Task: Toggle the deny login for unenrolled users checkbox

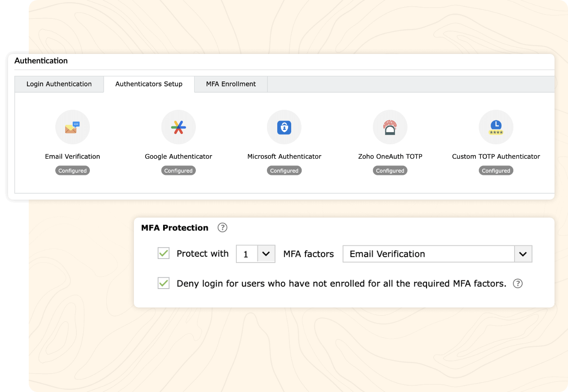Action: 163,283
